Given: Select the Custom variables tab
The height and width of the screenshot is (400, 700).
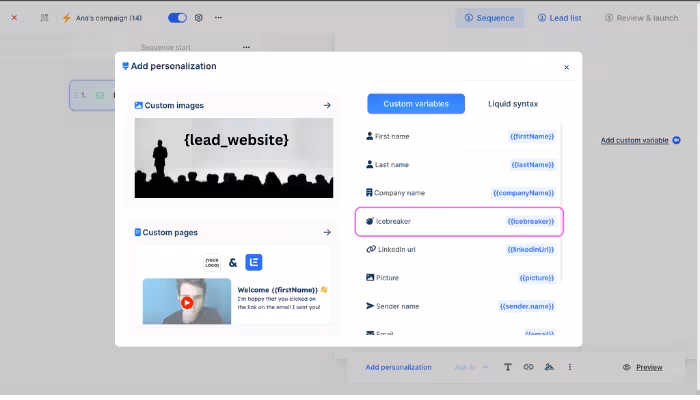Looking at the screenshot, I should click(416, 104).
